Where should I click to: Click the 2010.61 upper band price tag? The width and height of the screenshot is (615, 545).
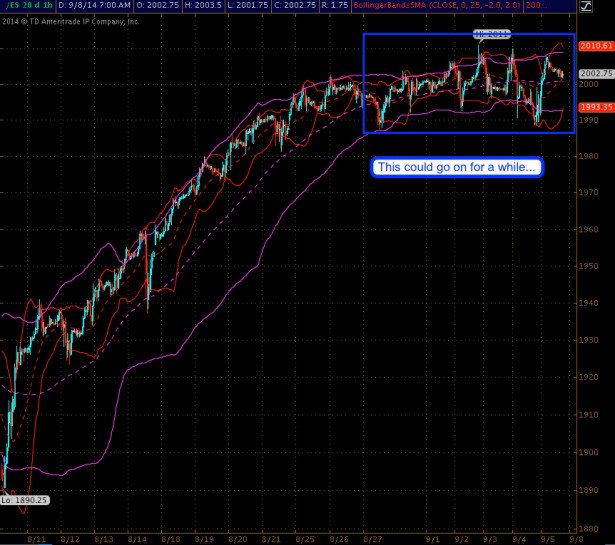pos(596,46)
